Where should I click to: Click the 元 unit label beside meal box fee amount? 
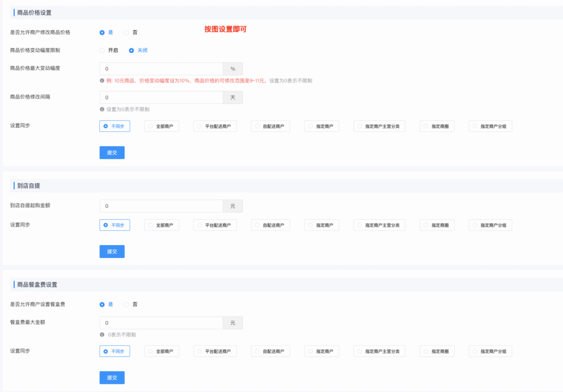[x=232, y=323]
